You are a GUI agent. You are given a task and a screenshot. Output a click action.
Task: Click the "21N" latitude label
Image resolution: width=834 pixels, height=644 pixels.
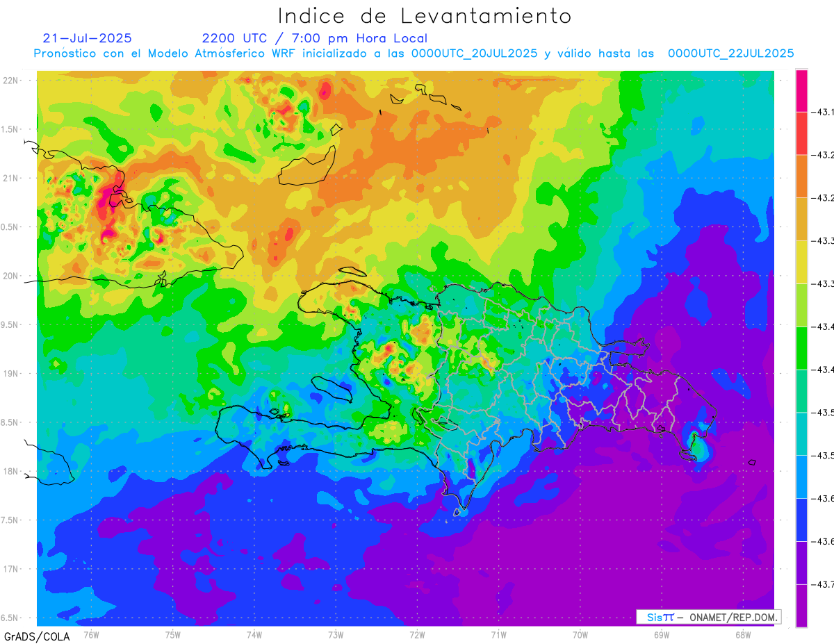pos(12,178)
